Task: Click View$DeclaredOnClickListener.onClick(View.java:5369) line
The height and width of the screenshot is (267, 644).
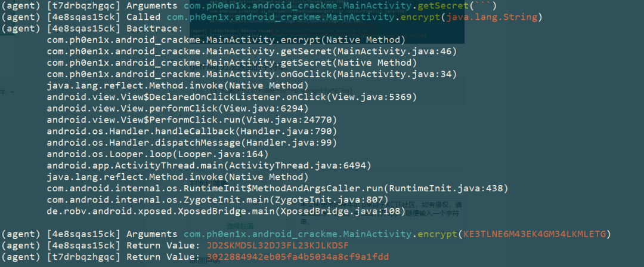Action: tap(231, 97)
